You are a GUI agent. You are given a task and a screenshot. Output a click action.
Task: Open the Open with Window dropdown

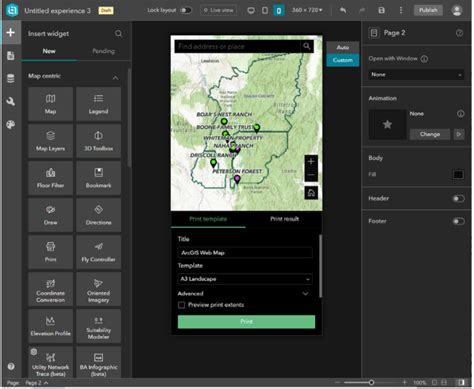(416, 75)
